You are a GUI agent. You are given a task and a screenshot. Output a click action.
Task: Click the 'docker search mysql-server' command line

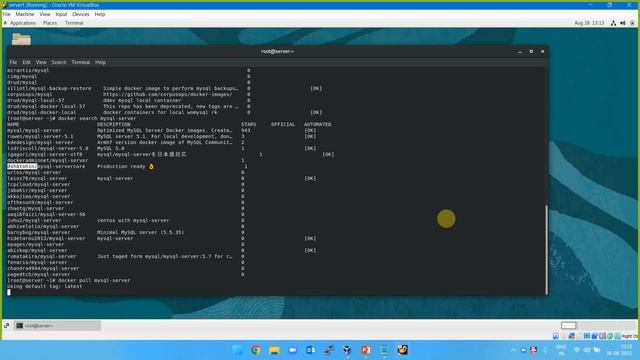[x=97, y=118]
